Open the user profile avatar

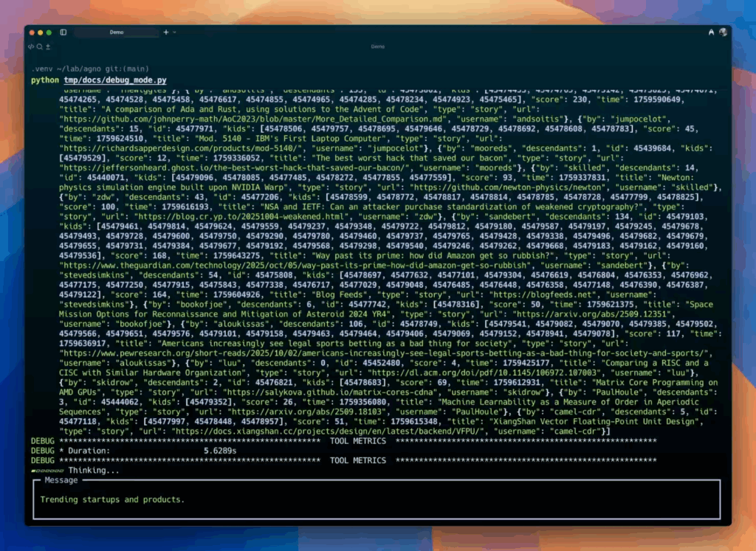723,32
